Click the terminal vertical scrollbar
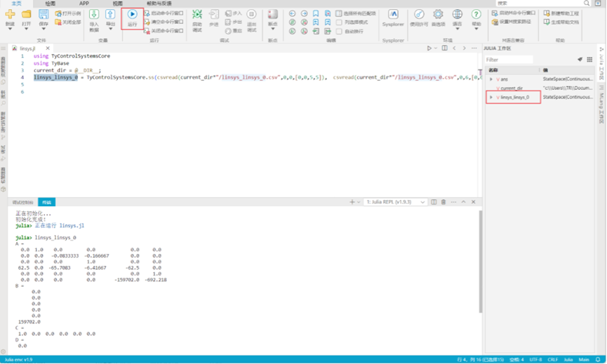 click(x=481, y=262)
